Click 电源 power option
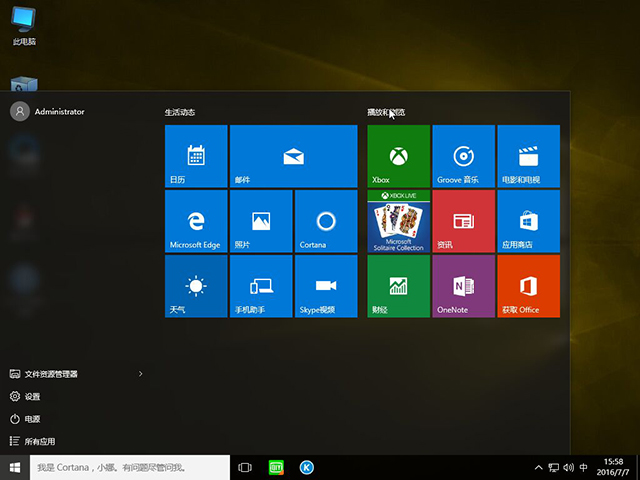The image size is (640, 480). [33, 419]
